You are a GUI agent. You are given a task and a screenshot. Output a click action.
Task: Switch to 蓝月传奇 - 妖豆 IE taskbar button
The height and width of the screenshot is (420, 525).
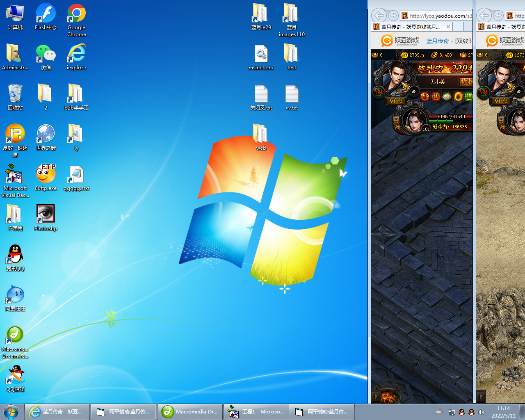tap(57, 412)
